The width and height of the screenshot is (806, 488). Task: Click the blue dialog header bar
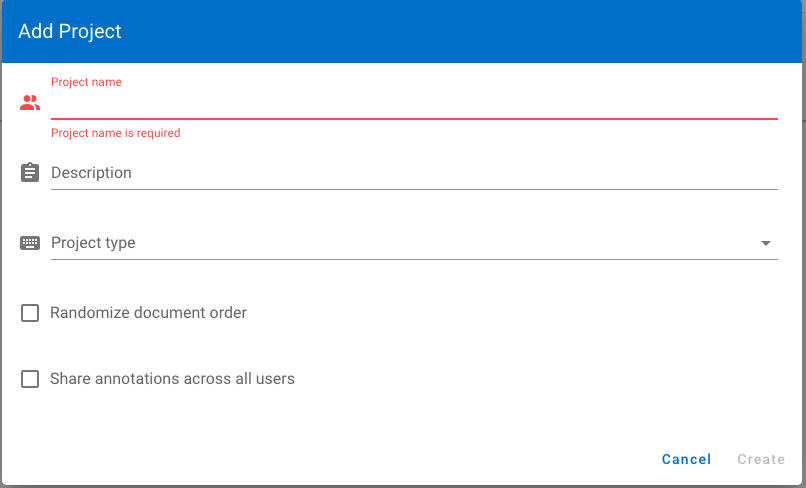coord(402,31)
